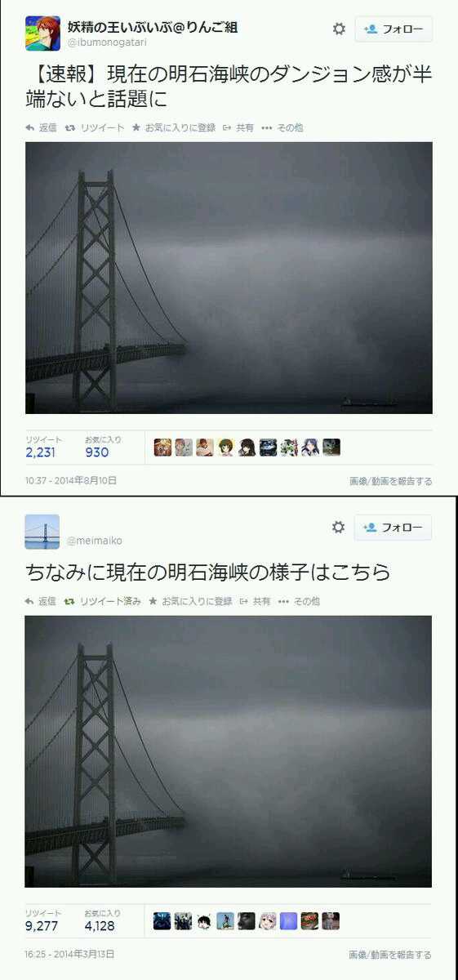The width and height of the screenshot is (458, 980).
Task: Click reply arrow icon on second tweet
Action: [29, 601]
